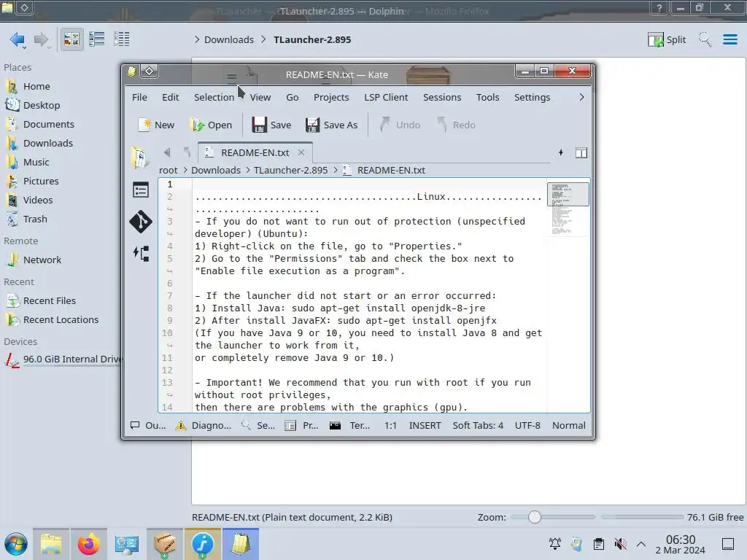Image resolution: width=747 pixels, height=560 pixels.
Task: Open the Soft Tabs: 4 dropdown
Action: point(478,425)
